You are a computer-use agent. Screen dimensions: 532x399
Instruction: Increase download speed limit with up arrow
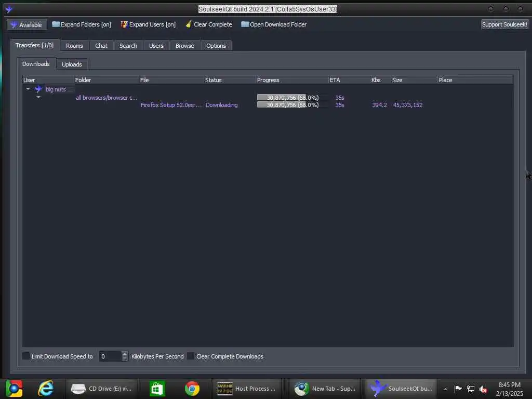coord(125,354)
